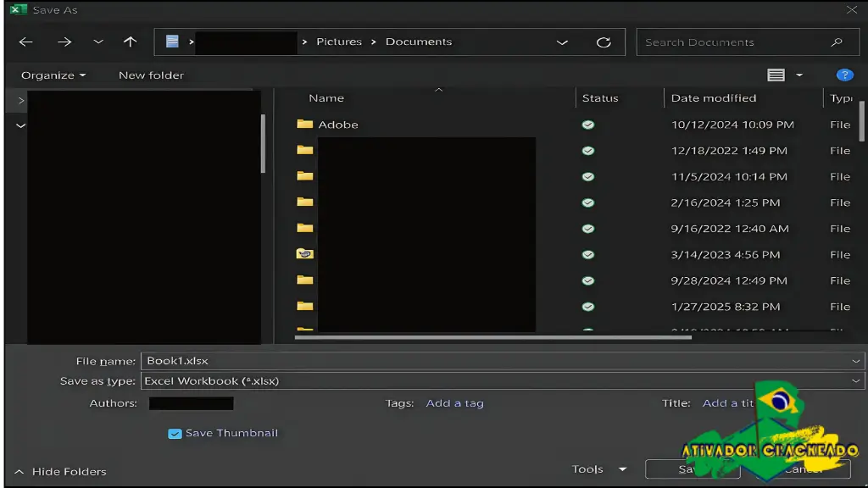Image resolution: width=868 pixels, height=488 pixels.
Task: Toggle the Save Thumbnail checkbox
Action: pyautogui.click(x=175, y=434)
